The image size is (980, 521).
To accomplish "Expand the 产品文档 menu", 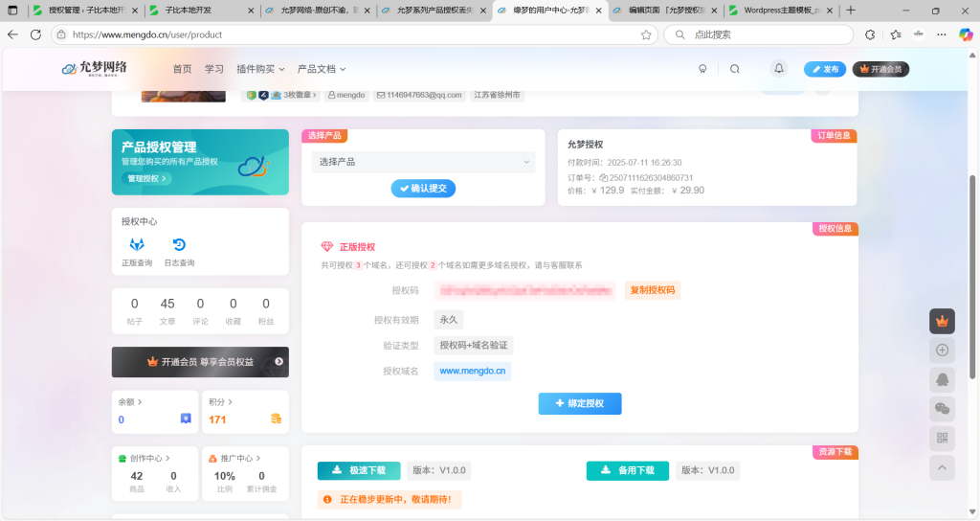I will pos(322,69).
